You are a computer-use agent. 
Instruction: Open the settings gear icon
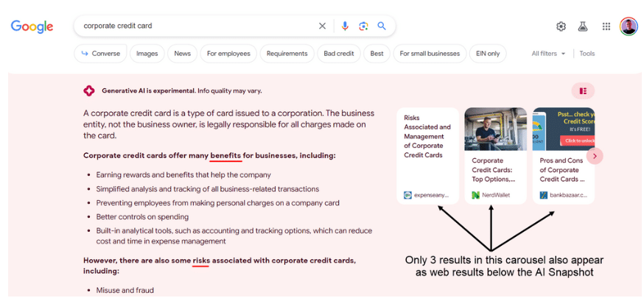(561, 26)
